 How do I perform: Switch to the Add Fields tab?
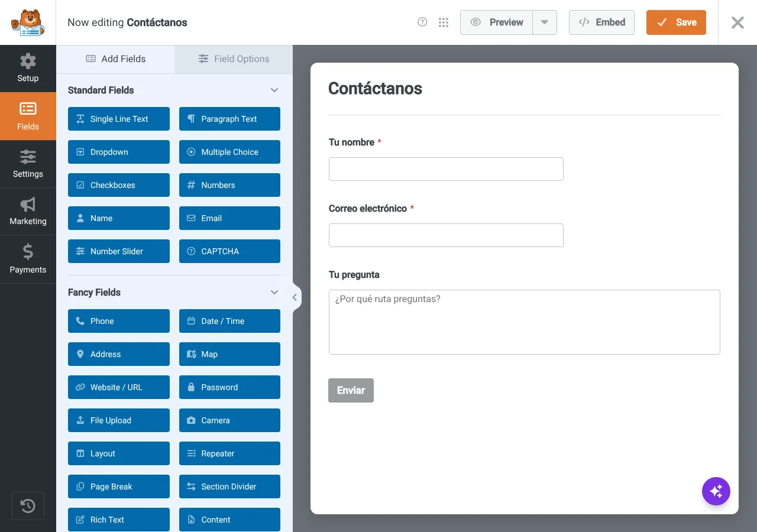tap(115, 59)
